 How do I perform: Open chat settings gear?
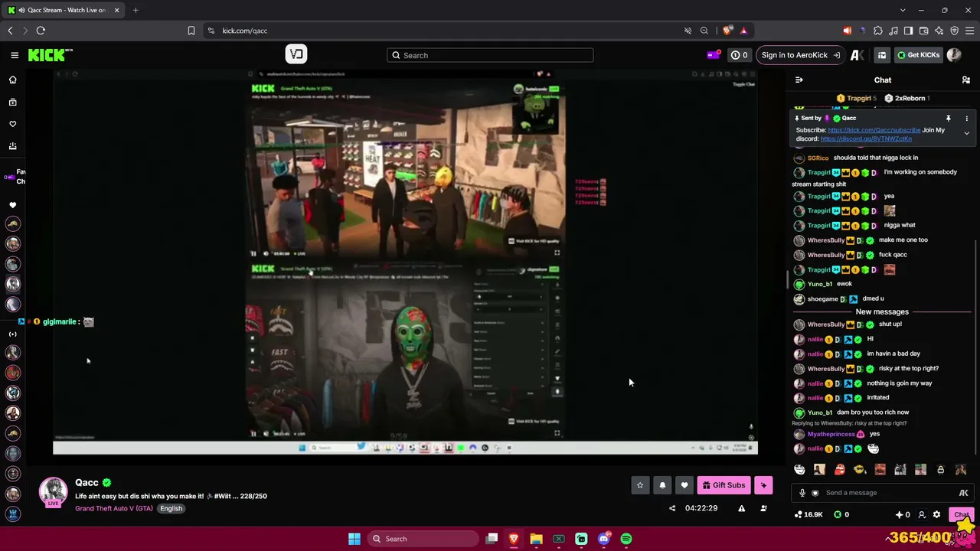click(x=936, y=515)
